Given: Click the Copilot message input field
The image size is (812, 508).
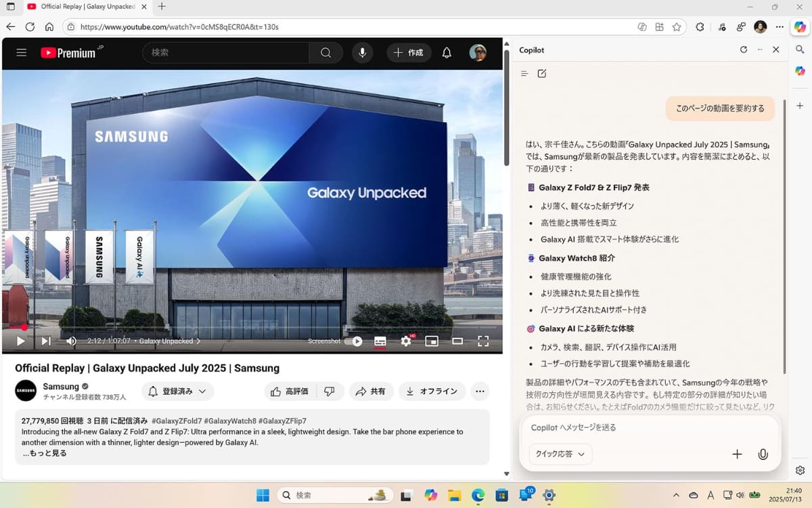Looking at the screenshot, I should click(x=650, y=427).
